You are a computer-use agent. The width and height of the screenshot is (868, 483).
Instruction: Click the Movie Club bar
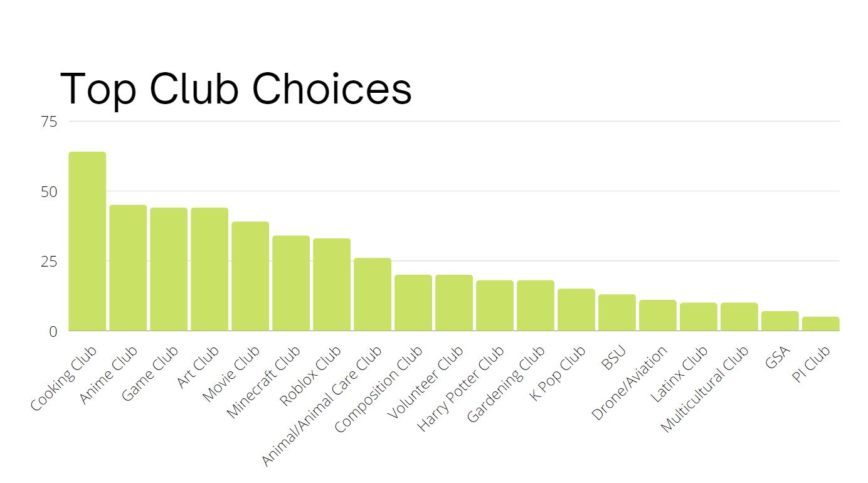[x=250, y=276]
